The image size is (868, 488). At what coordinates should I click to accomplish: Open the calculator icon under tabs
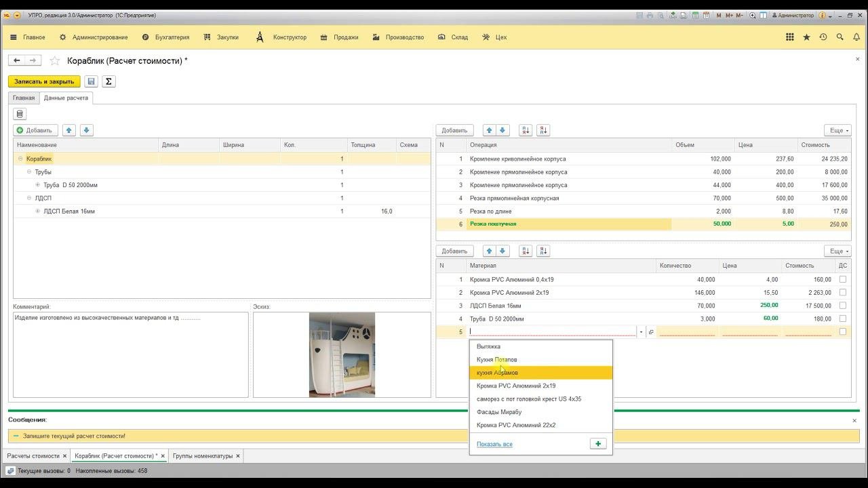(20, 115)
